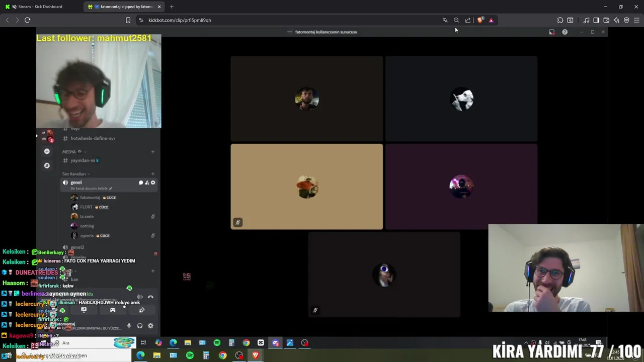Open Discord explore servers compass icon
This screenshot has width=644, height=362.
point(47,165)
